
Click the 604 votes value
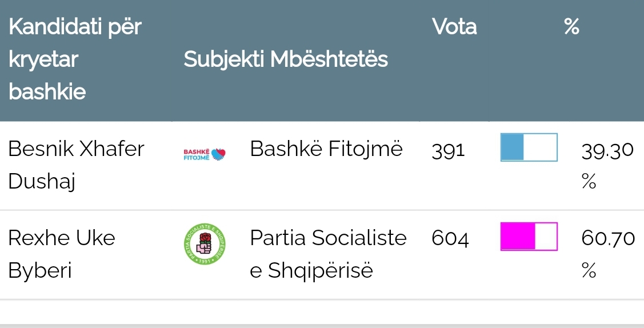(x=450, y=239)
